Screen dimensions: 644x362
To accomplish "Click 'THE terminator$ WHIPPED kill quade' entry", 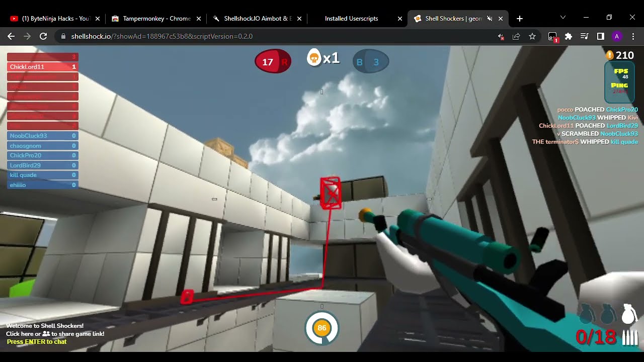I will (585, 142).
